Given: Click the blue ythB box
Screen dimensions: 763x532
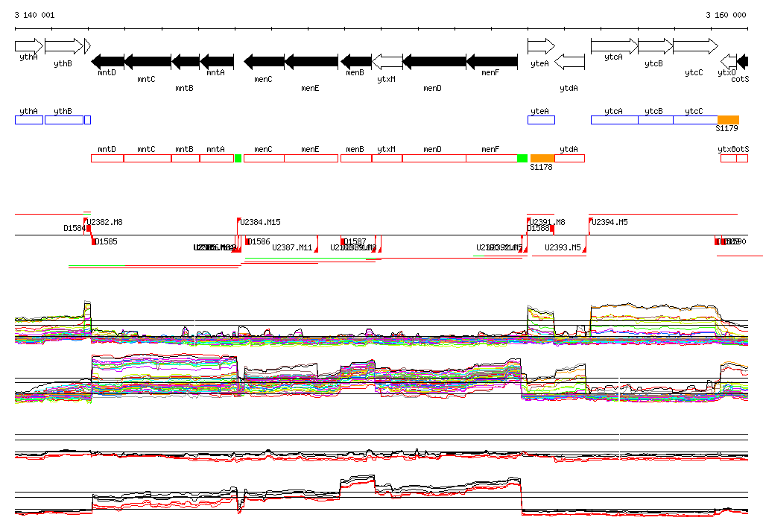Looking at the screenshot, I should pos(64,120).
